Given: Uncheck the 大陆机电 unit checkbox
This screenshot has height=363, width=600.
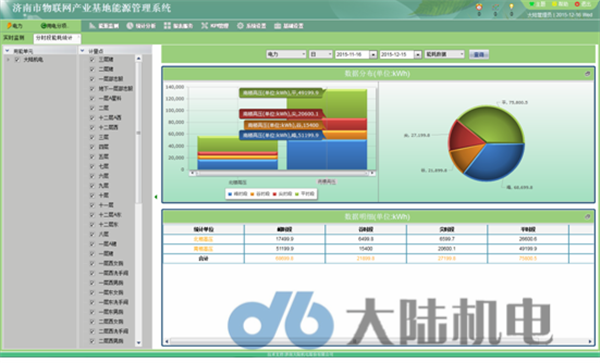Looking at the screenshot, I should (x=17, y=60).
